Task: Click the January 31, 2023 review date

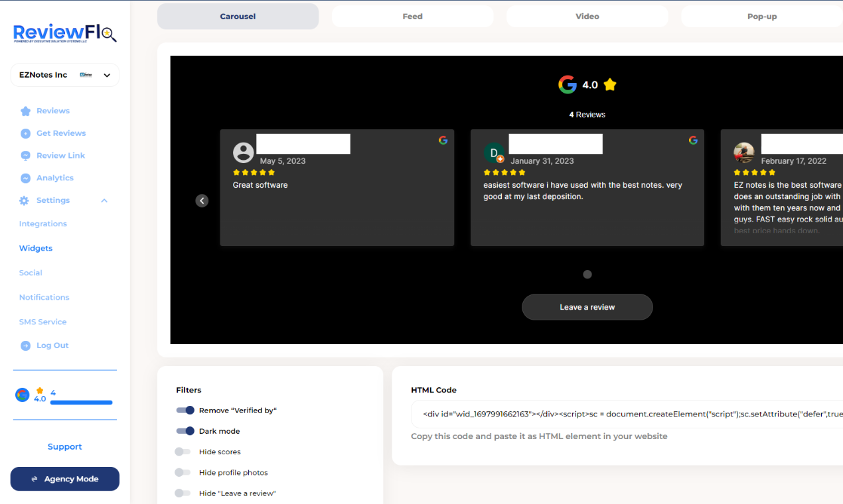Action: (542, 161)
